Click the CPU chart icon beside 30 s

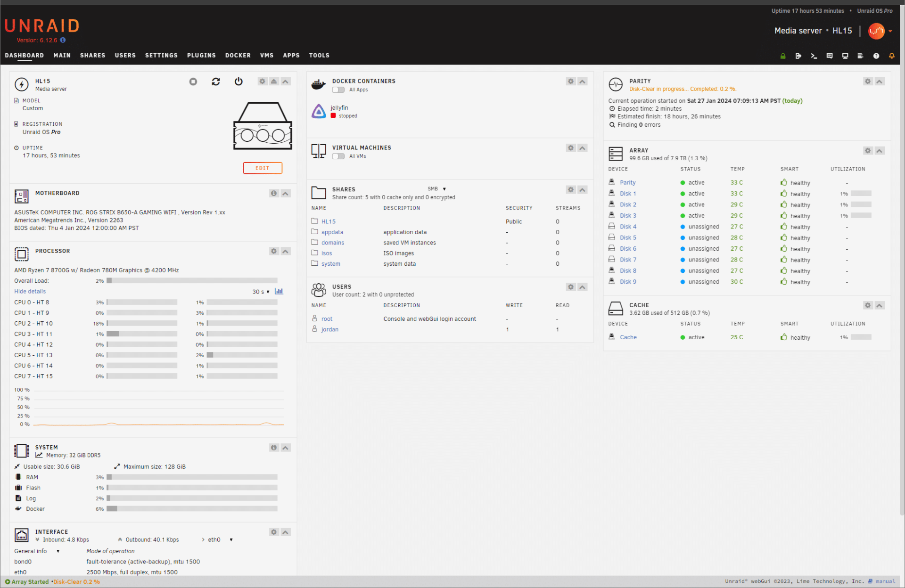pyautogui.click(x=279, y=291)
